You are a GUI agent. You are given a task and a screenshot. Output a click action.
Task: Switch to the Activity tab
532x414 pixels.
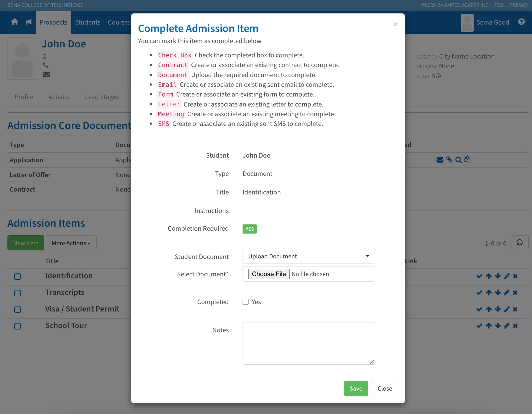59,97
